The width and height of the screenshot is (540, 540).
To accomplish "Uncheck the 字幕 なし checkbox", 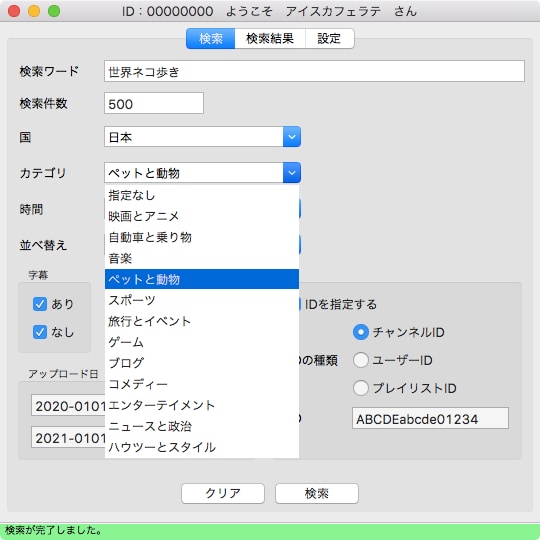I will pyautogui.click(x=40, y=332).
